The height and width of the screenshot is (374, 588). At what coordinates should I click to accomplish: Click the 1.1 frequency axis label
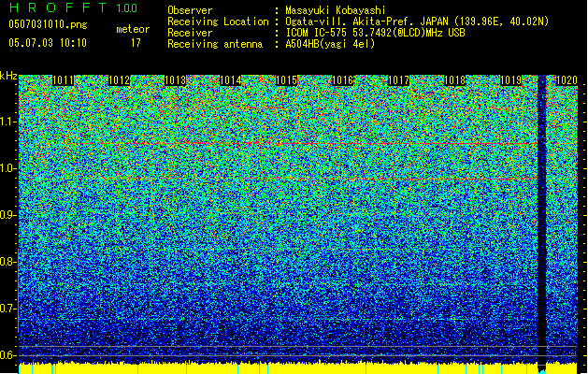coord(7,122)
